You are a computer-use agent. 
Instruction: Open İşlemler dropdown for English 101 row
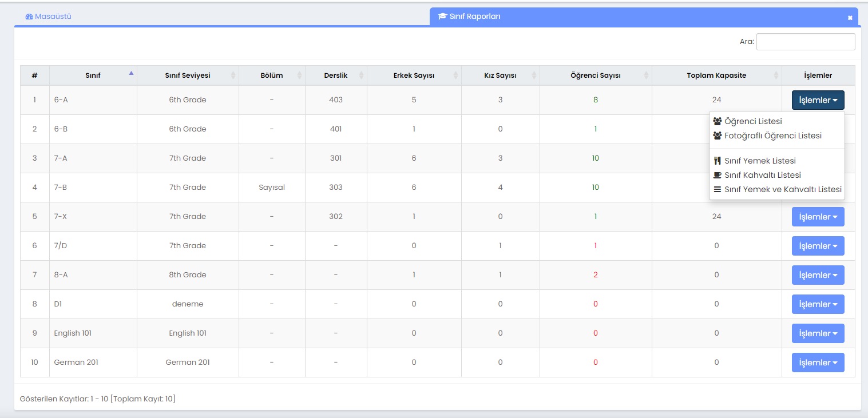[818, 333]
